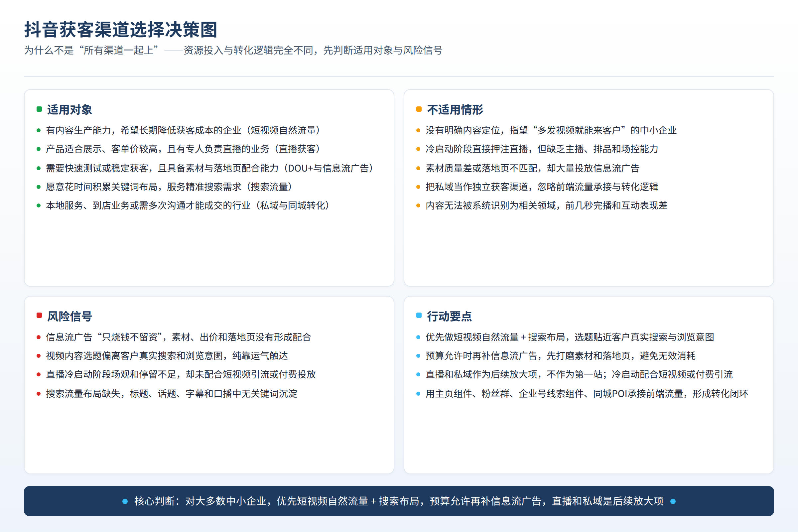Screen dimensions: 798x532
Task: Select the 风险信号 heading
Action: [69, 316]
